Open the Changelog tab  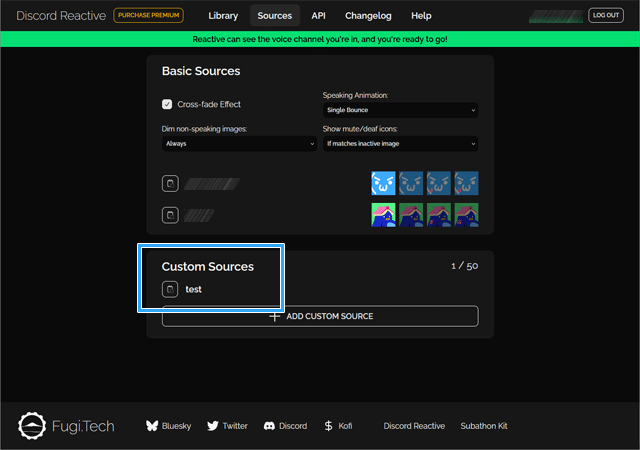click(x=369, y=16)
